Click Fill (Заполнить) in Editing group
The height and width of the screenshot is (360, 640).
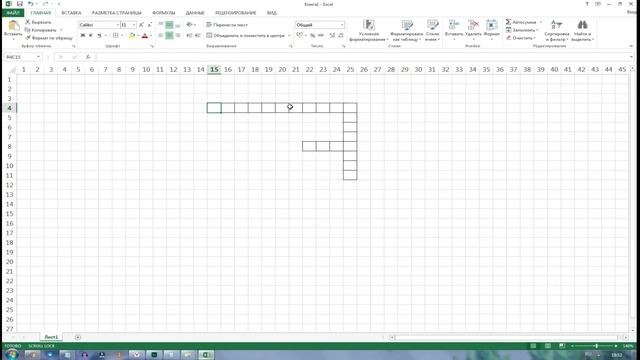[x=522, y=30]
